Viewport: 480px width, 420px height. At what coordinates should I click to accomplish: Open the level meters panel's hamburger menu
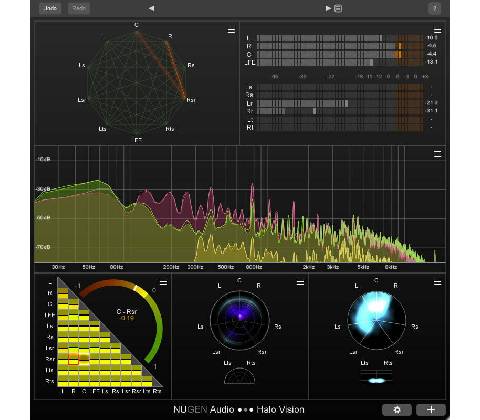click(437, 31)
